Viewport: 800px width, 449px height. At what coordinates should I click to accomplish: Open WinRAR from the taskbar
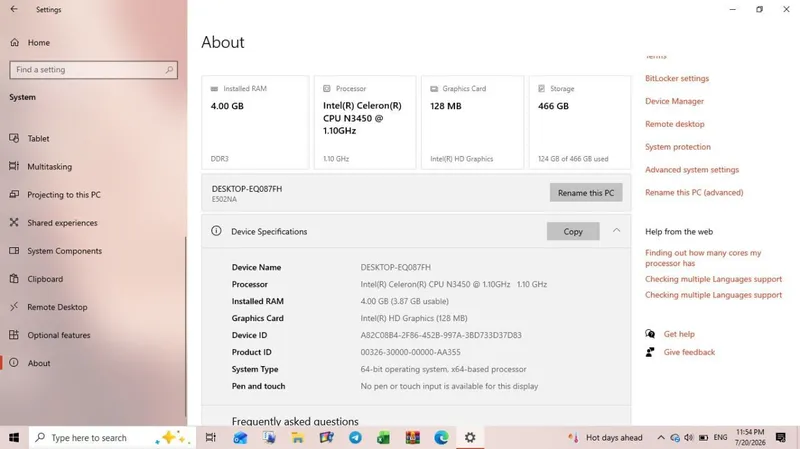click(413, 437)
